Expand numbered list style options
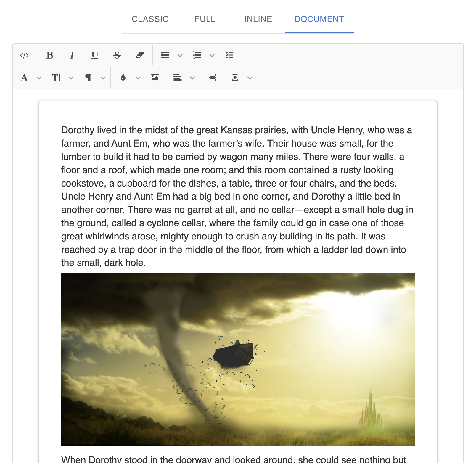Image resolution: width=476 pixels, height=463 pixels. pyautogui.click(x=212, y=55)
